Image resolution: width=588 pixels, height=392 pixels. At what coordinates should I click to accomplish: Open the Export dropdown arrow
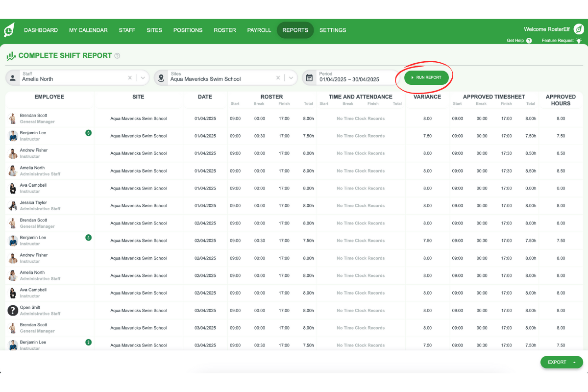click(574, 362)
